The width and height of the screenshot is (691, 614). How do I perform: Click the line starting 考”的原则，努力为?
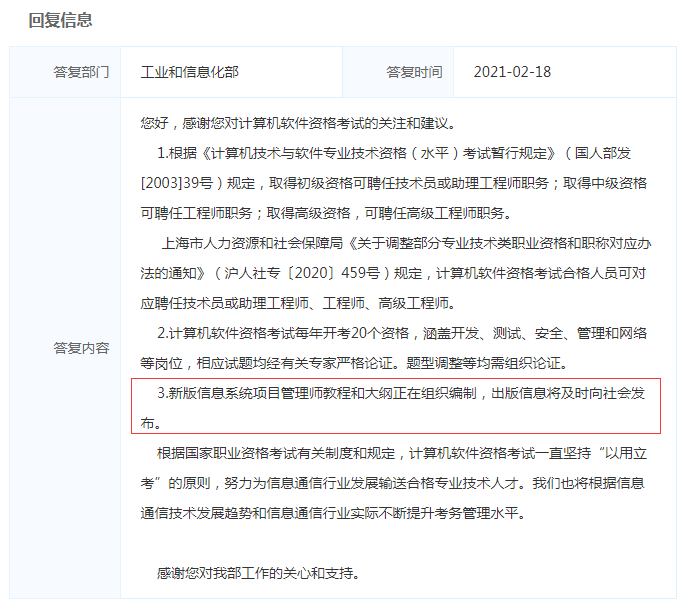pos(393,483)
